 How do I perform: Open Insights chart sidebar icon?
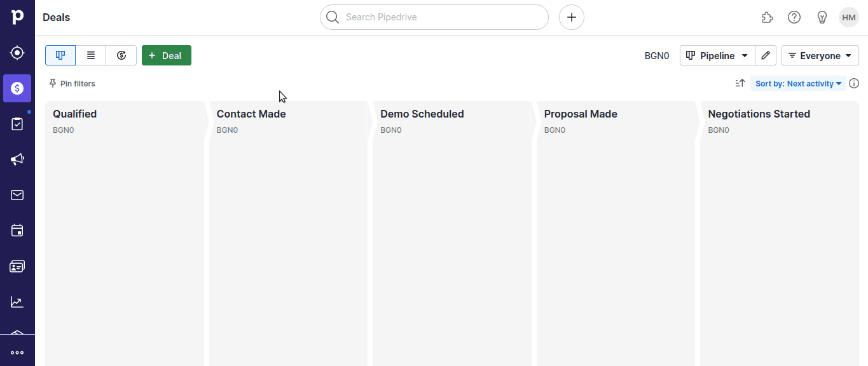coord(17,302)
